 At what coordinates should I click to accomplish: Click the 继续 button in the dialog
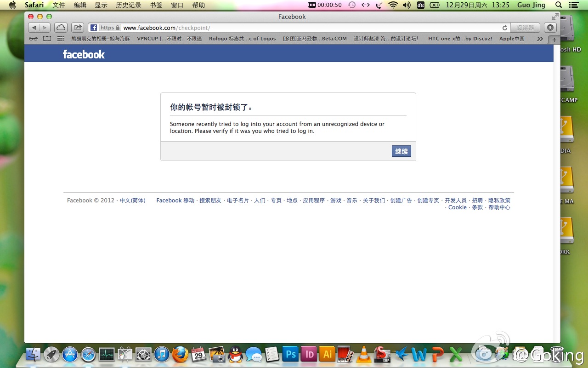[x=401, y=151]
